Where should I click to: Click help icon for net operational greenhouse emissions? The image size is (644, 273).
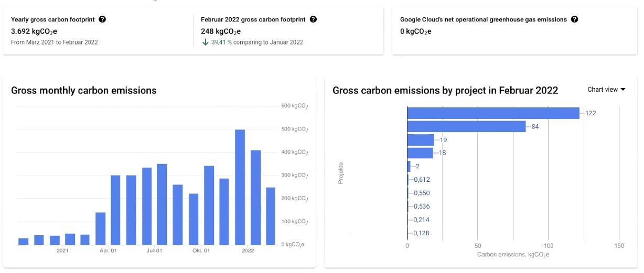[x=574, y=19]
